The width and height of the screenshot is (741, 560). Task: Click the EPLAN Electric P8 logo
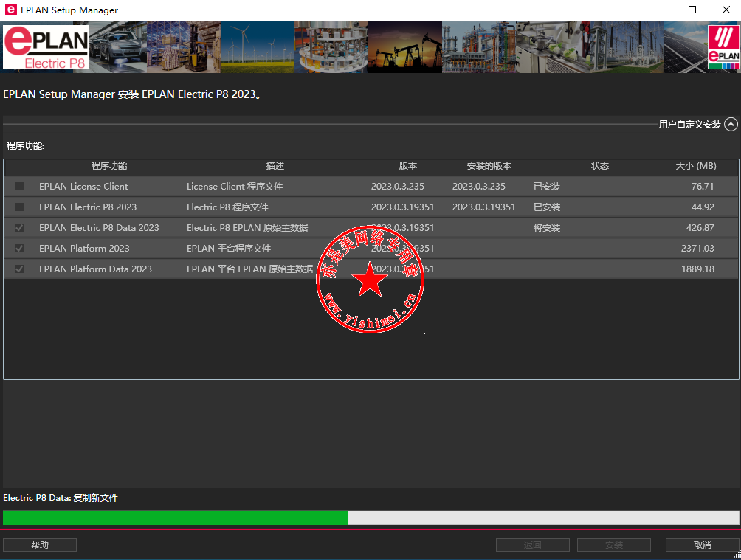click(46, 48)
